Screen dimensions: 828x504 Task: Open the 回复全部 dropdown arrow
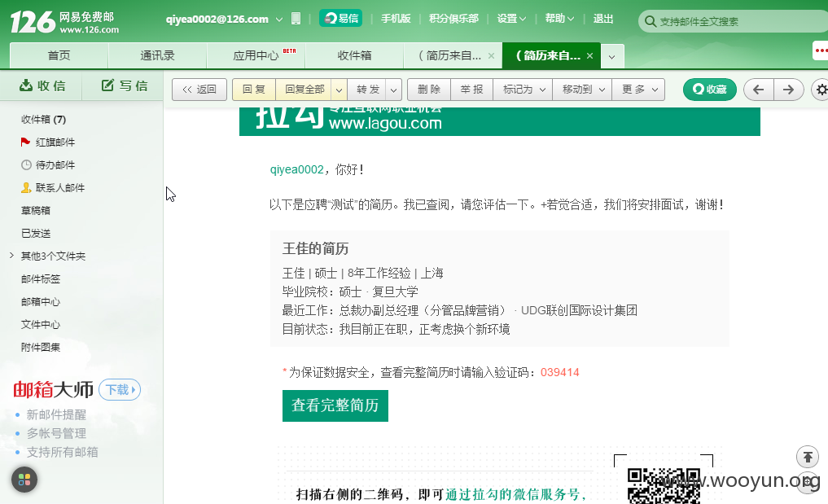point(339,90)
